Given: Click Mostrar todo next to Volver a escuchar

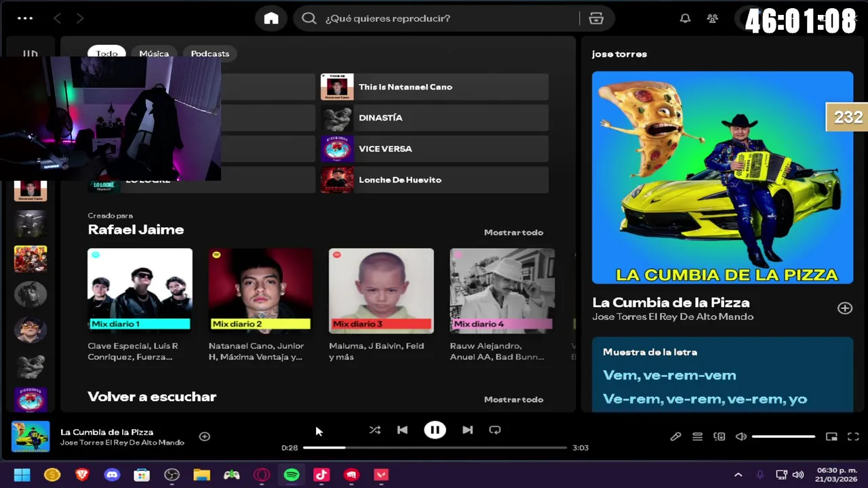Looking at the screenshot, I should (513, 399).
